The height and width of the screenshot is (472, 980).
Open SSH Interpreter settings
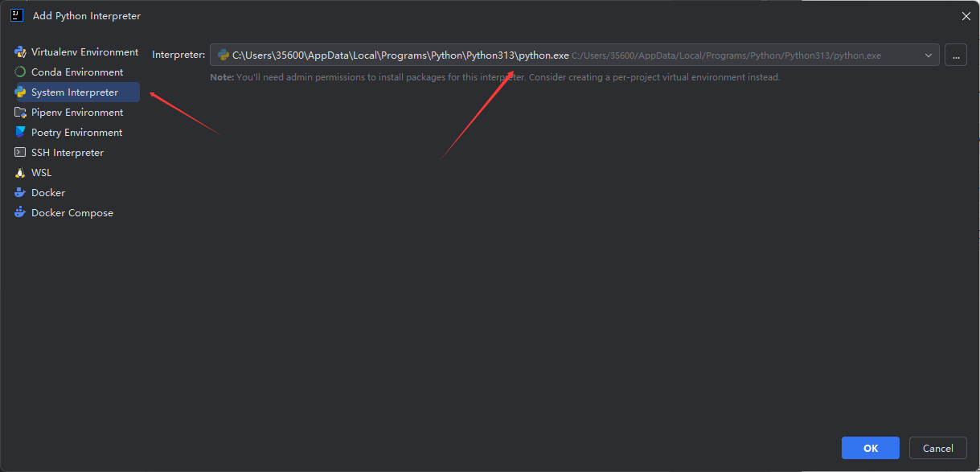(77, 153)
